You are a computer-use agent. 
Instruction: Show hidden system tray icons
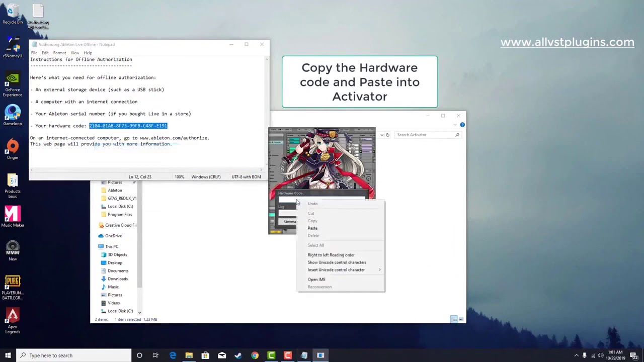coord(576,355)
